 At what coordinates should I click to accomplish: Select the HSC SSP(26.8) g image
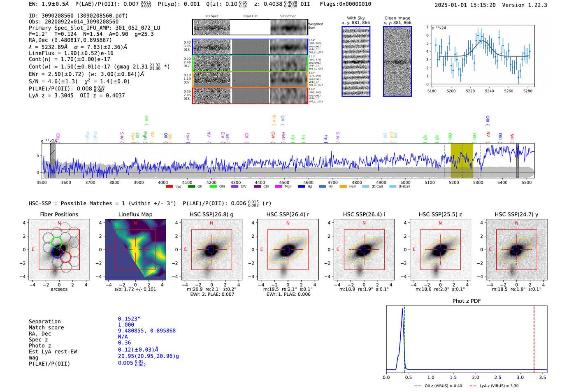tap(211, 250)
